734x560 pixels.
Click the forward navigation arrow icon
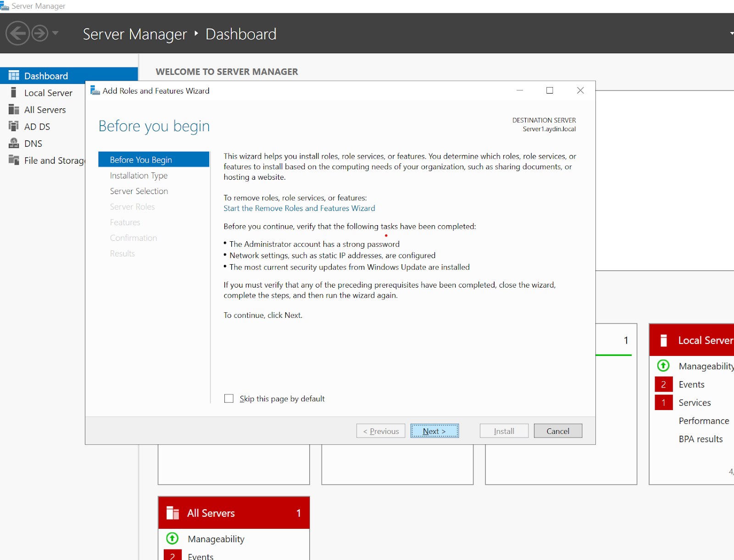click(x=40, y=33)
